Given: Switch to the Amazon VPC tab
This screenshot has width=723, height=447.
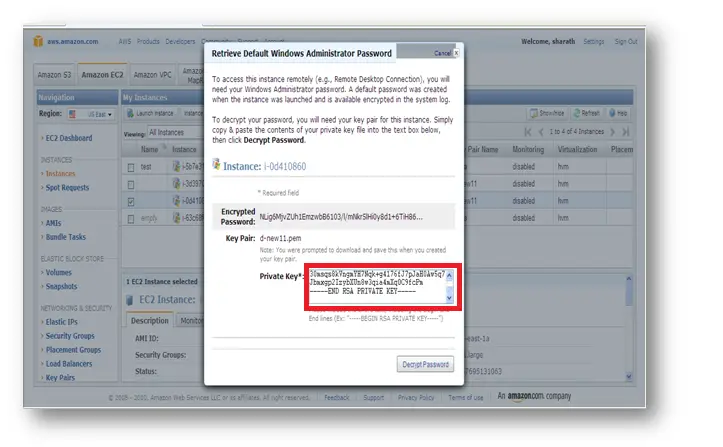Looking at the screenshot, I should point(152,75).
